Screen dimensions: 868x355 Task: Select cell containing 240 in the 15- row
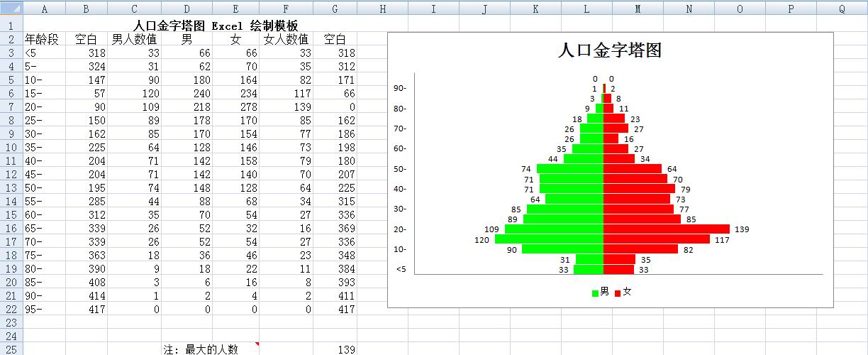click(187, 93)
